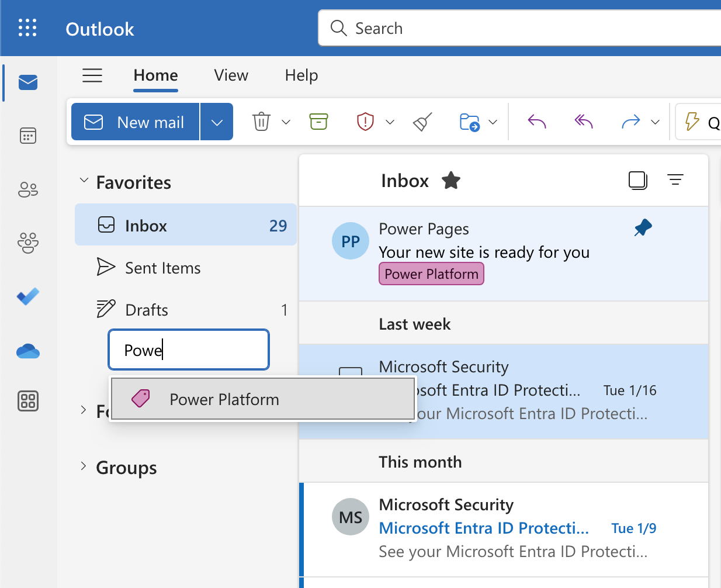Click the Sweep broom icon
The height and width of the screenshot is (588, 721).
[422, 122]
